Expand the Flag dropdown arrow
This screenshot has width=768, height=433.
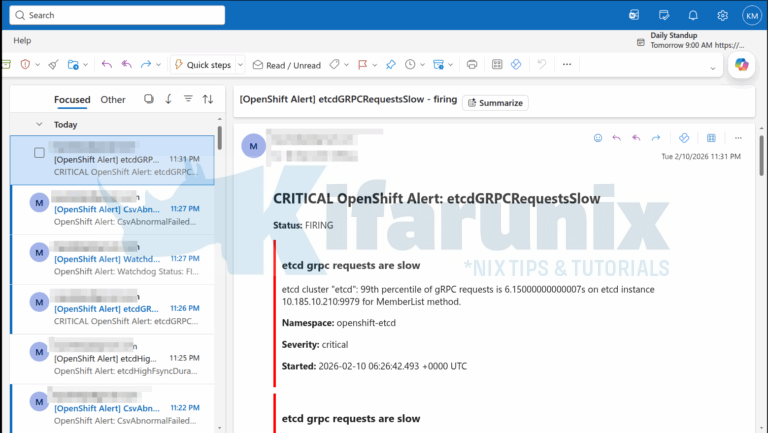tap(375, 65)
